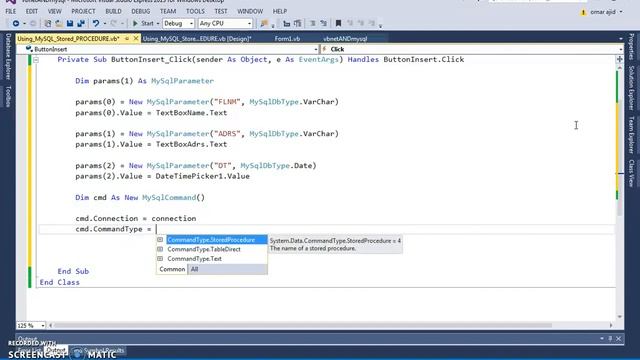The image size is (640, 360).
Task: Switch IntelliSense to the Common tab
Action: click(172, 269)
